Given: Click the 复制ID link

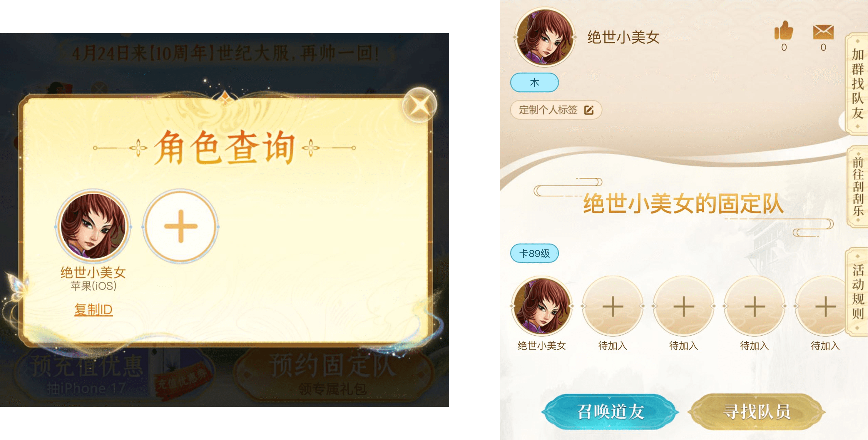Looking at the screenshot, I should tap(93, 309).
